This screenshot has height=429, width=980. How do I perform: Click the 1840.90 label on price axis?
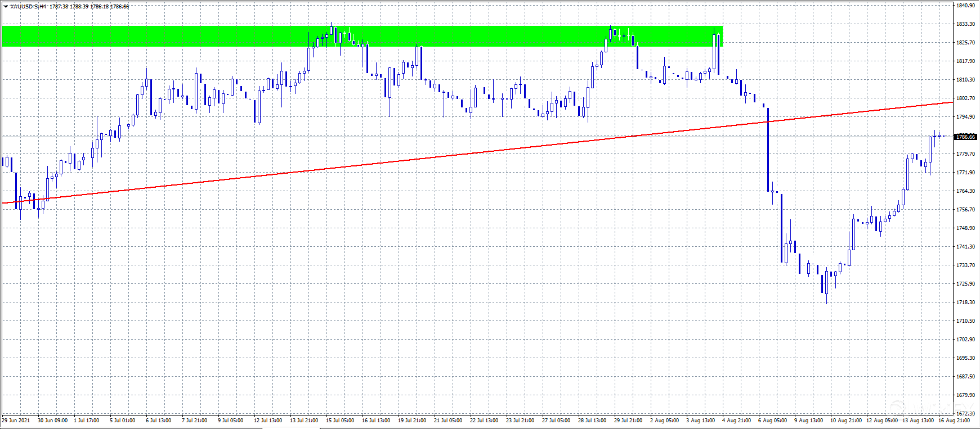click(965, 6)
